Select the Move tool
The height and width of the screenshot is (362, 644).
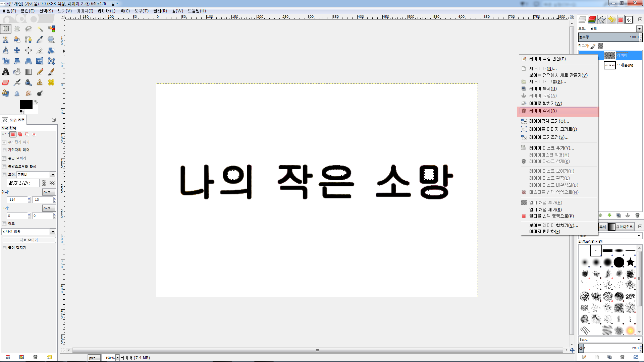(x=17, y=50)
